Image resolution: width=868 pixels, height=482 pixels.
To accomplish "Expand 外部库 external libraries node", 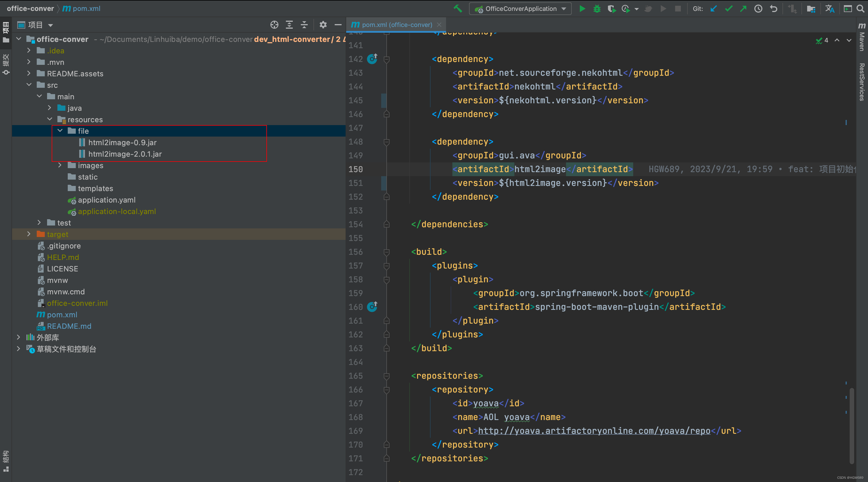I will click(19, 337).
